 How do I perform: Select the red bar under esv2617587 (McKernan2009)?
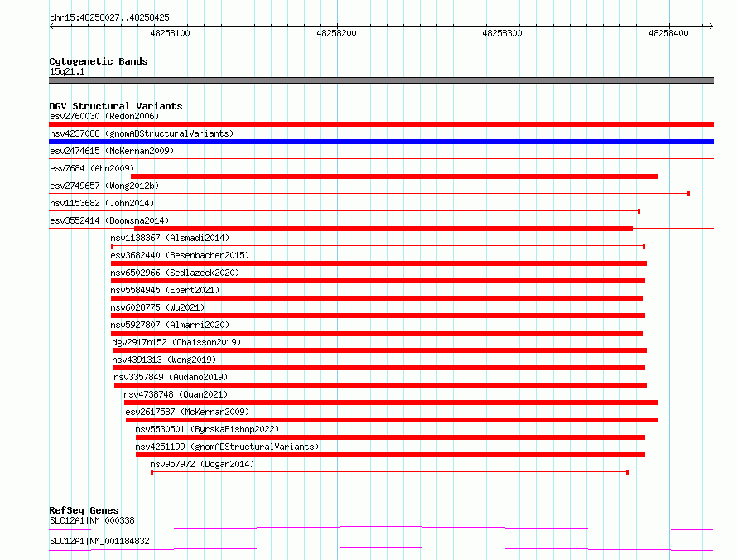pyautogui.click(x=392, y=420)
